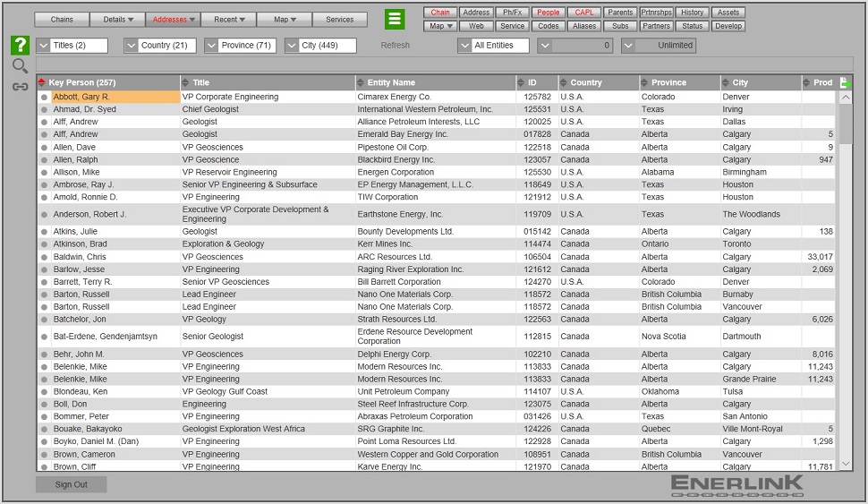Click the scroll down arrow of the table
The width and height of the screenshot is (868, 504).
(846, 464)
